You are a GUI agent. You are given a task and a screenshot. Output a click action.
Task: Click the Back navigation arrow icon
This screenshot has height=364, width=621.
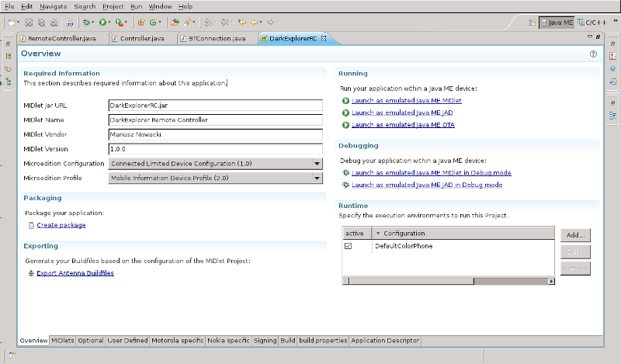pos(255,23)
